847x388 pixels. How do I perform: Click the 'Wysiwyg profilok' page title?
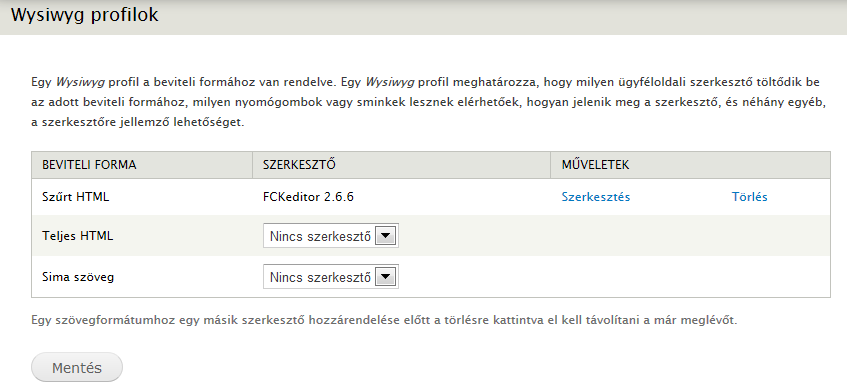point(85,15)
